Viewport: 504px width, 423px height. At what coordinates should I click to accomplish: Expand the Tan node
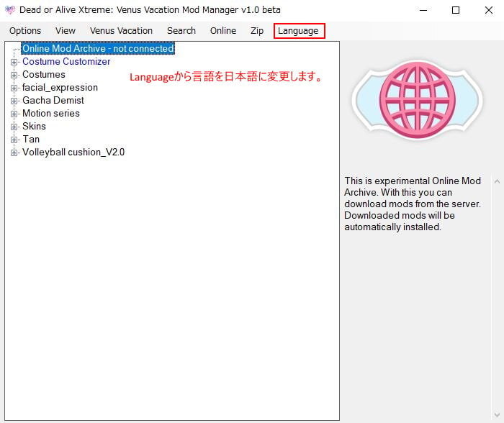(x=14, y=140)
